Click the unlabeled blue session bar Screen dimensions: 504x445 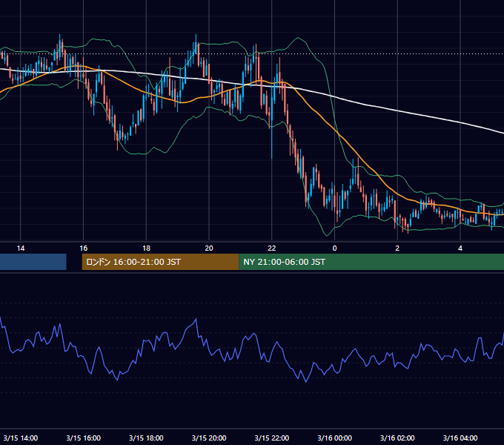click(x=33, y=262)
